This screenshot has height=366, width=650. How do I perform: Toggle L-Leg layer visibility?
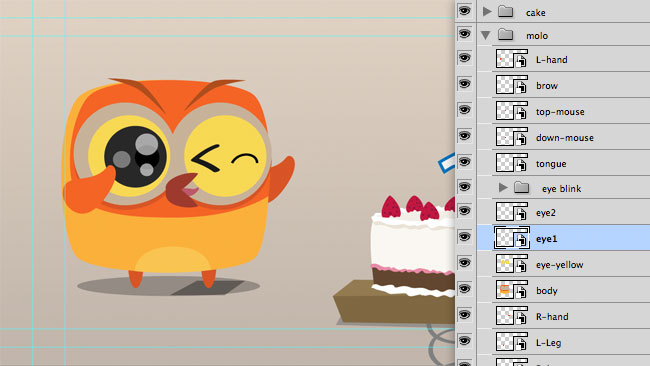click(x=464, y=341)
